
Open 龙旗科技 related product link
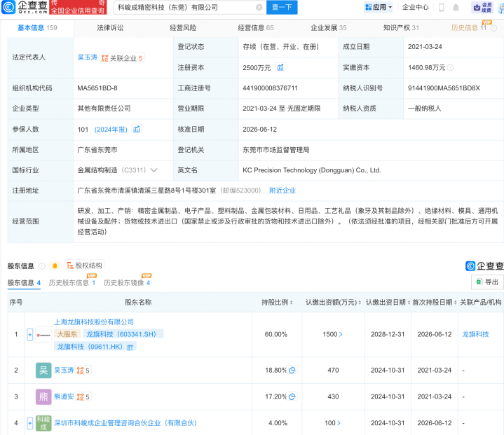[475, 334]
